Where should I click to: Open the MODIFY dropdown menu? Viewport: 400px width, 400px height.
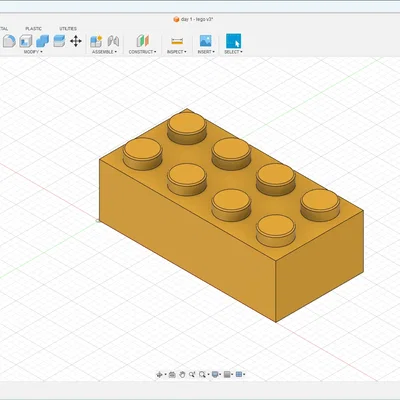click(33, 52)
